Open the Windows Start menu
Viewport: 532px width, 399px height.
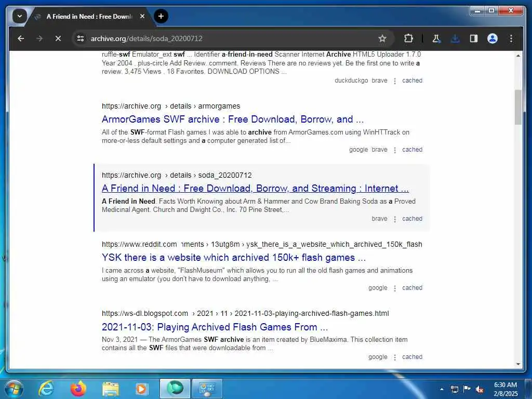tap(14, 389)
